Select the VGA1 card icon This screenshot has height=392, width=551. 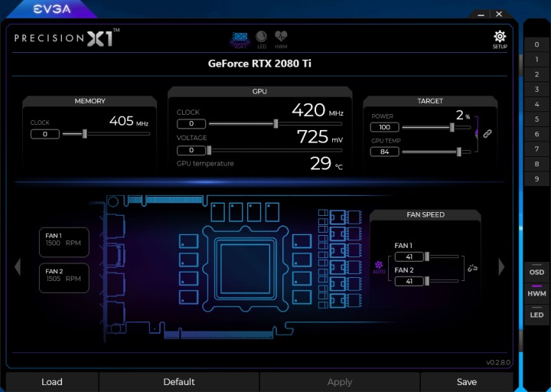240,40
